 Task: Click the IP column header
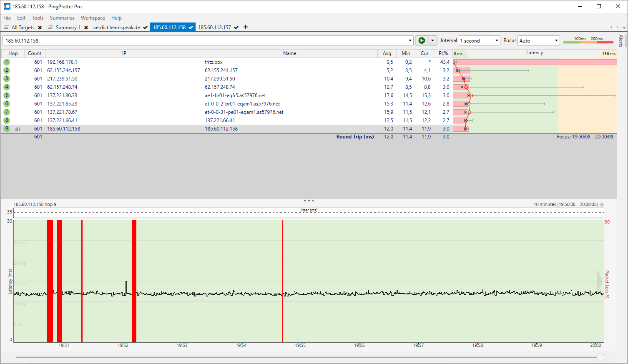[124, 53]
